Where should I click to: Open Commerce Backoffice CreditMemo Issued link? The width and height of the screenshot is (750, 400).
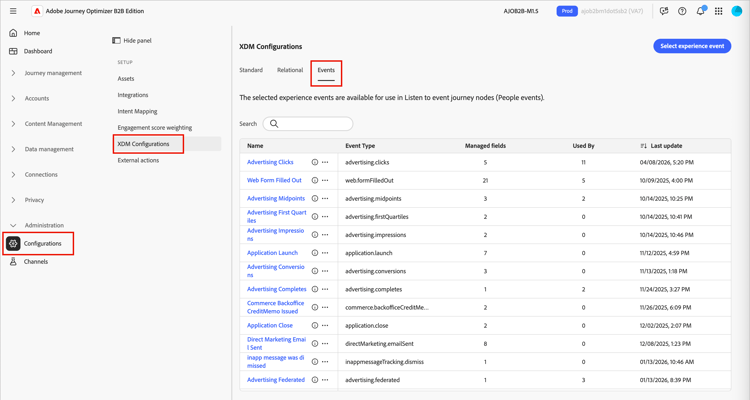[276, 307]
